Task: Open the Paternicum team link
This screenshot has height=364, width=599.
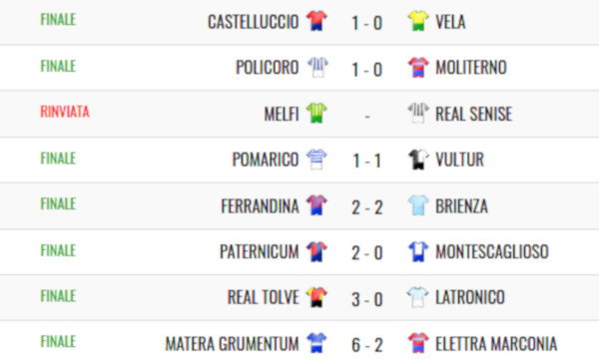Action: coord(259,252)
